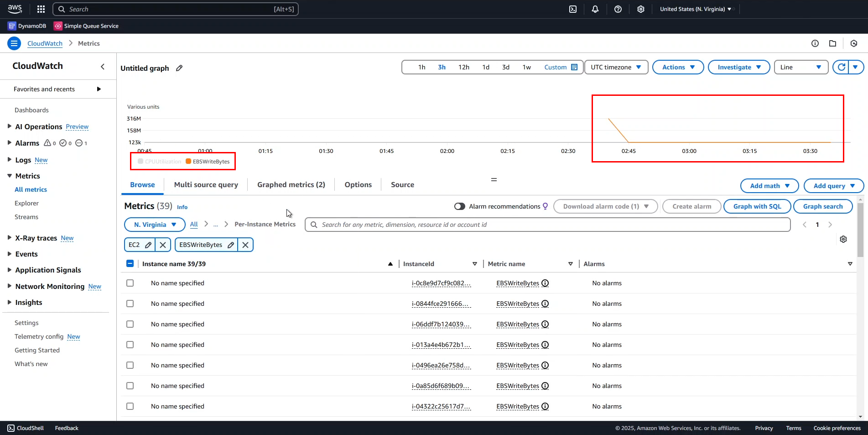This screenshot has width=868, height=435.
Task: Click the refresh graph button
Action: pyautogui.click(x=841, y=67)
